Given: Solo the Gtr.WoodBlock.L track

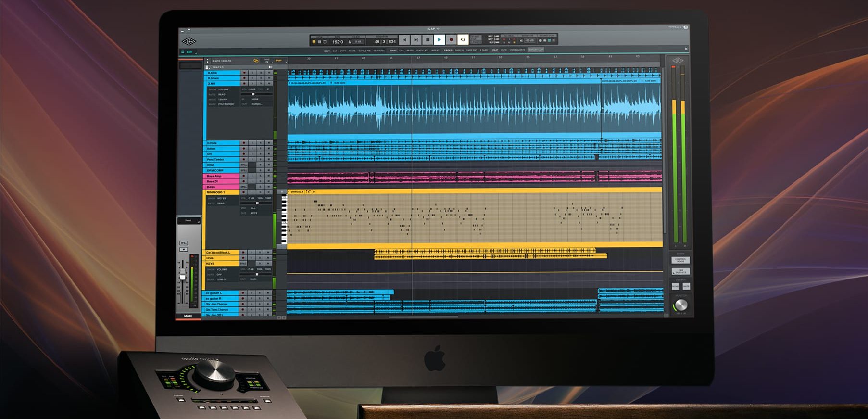Looking at the screenshot, I should (260, 252).
